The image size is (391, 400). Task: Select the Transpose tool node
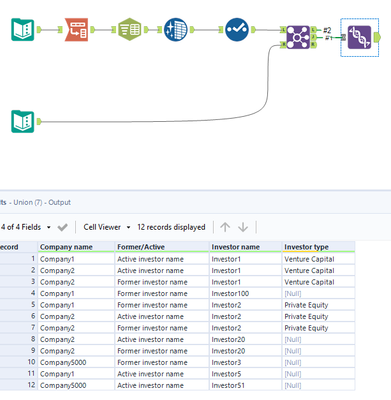coord(130,30)
